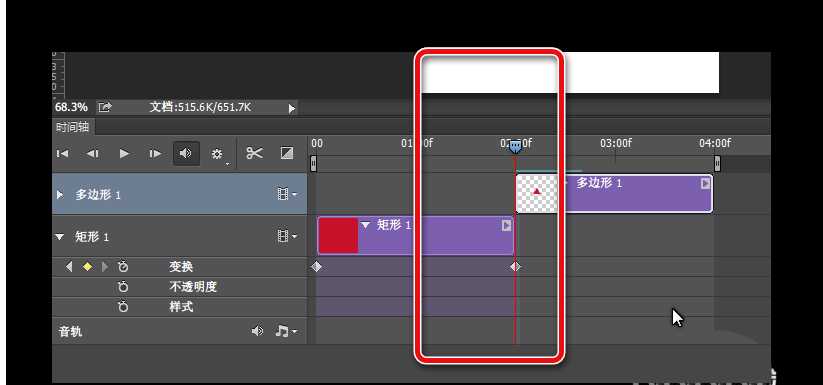
Task: Go to first frame of timeline
Action: pyautogui.click(x=62, y=154)
